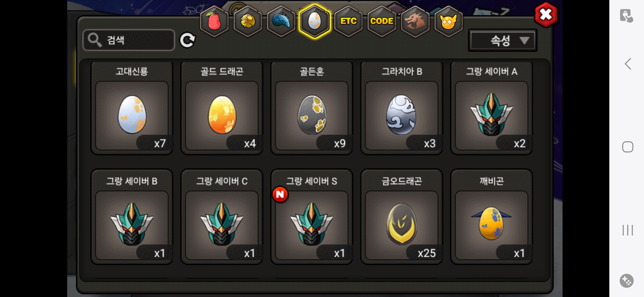Select the 골드 드래곤 golden egg
This screenshot has width=644, height=297.
(222, 108)
